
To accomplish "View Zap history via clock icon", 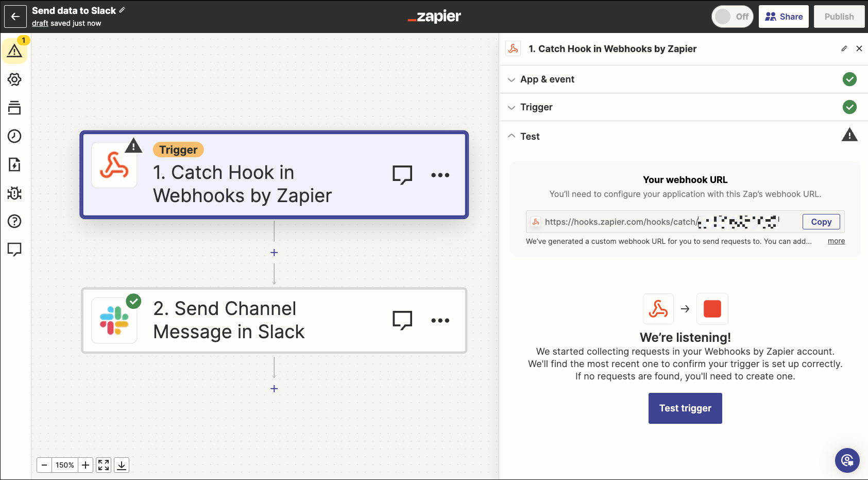I will coord(14,136).
